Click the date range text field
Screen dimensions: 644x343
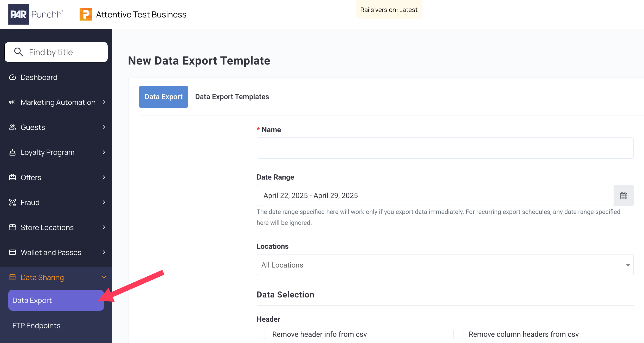pyautogui.click(x=435, y=195)
